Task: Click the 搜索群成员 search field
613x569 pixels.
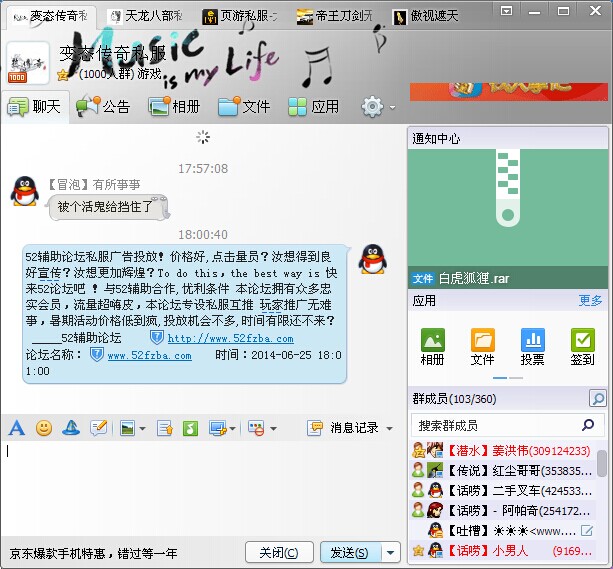Action: pos(507,425)
